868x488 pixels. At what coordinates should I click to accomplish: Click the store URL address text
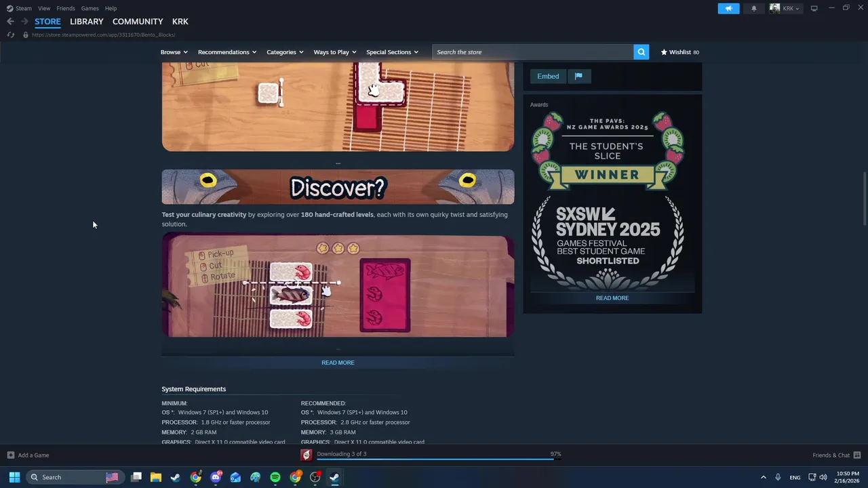coord(103,35)
